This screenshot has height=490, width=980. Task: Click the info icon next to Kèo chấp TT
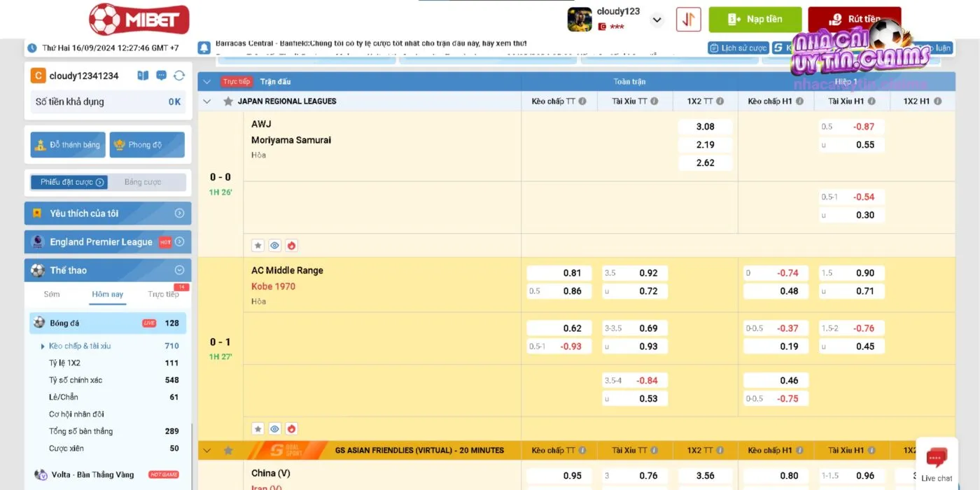(581, 101)
